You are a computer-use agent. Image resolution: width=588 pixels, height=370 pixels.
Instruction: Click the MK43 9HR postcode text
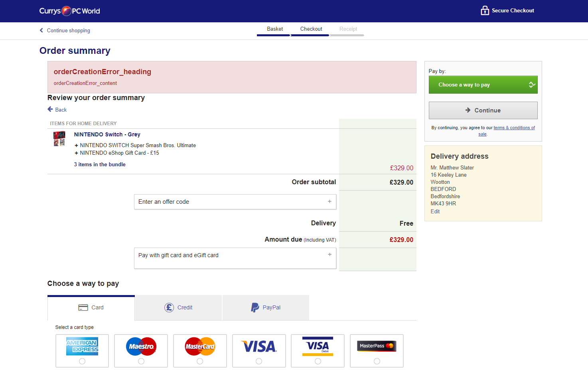(x=443, y=203)
